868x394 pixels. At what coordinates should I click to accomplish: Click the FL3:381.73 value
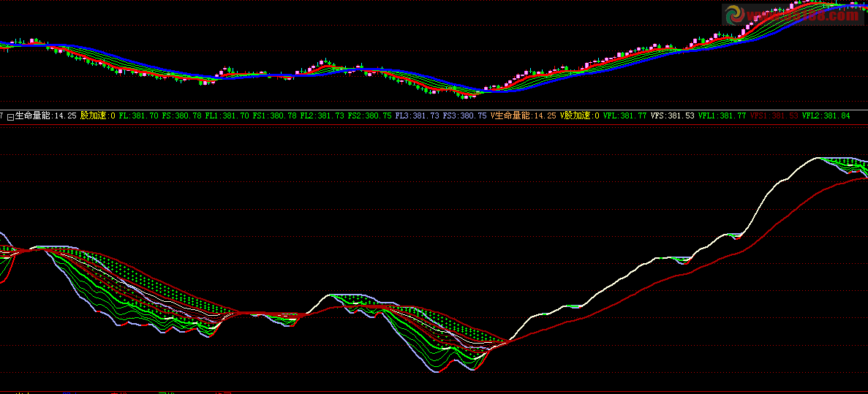coord(418,115)
